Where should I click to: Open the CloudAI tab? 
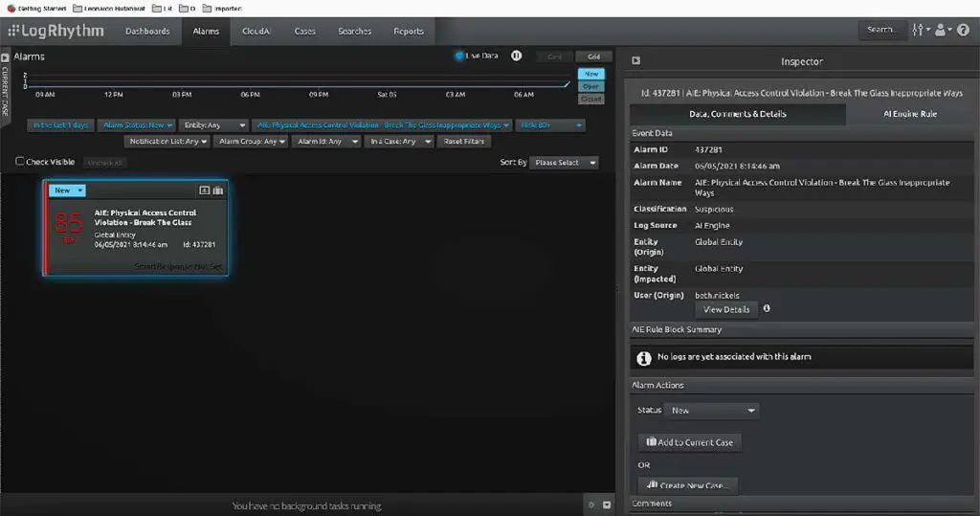[256, 31]
